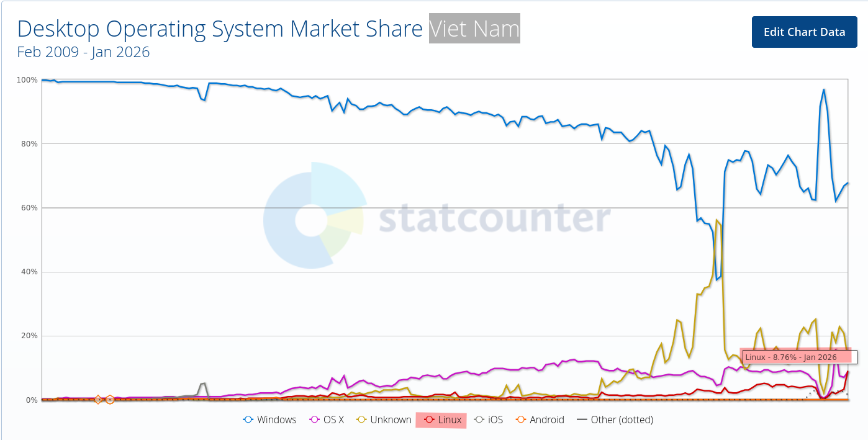Click the chart title text

tap(217, 29)
